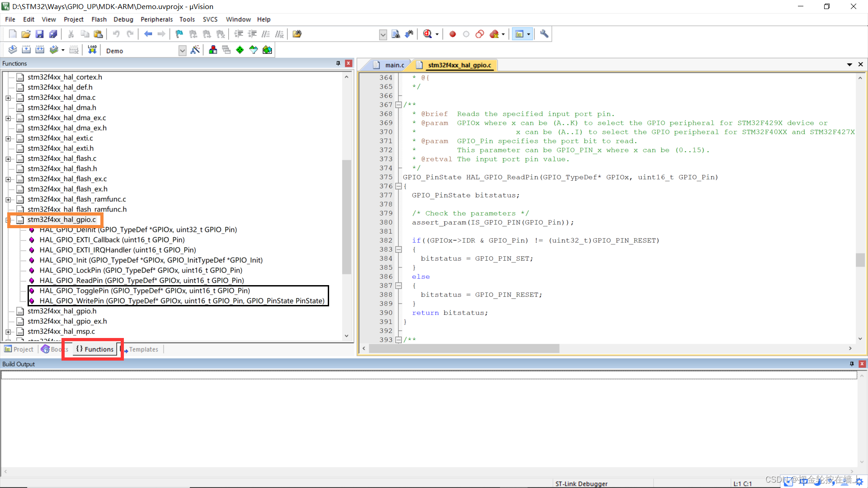Screen dimensions: 868x488
Task: Open Pack Installer icon
Action: click(267, 50)
